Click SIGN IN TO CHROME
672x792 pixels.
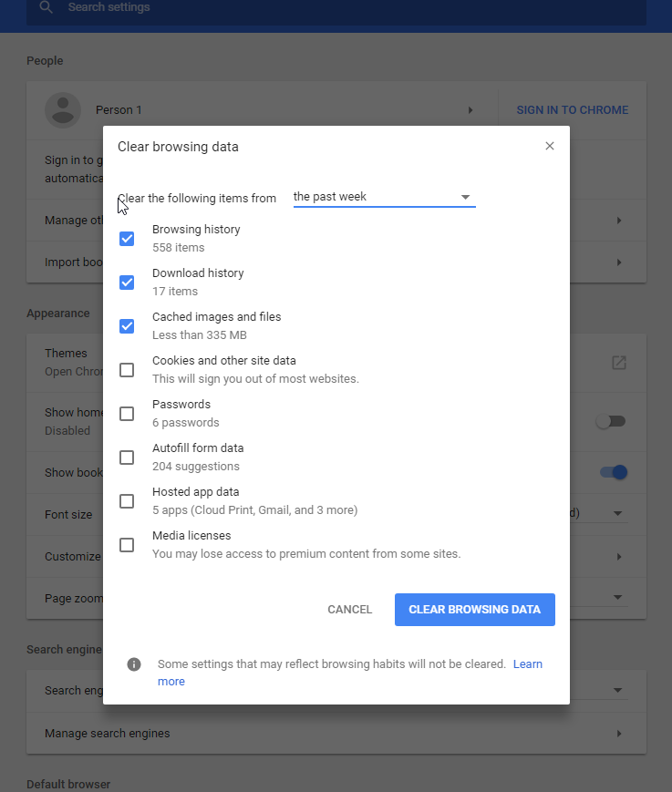tap(573, 110)
